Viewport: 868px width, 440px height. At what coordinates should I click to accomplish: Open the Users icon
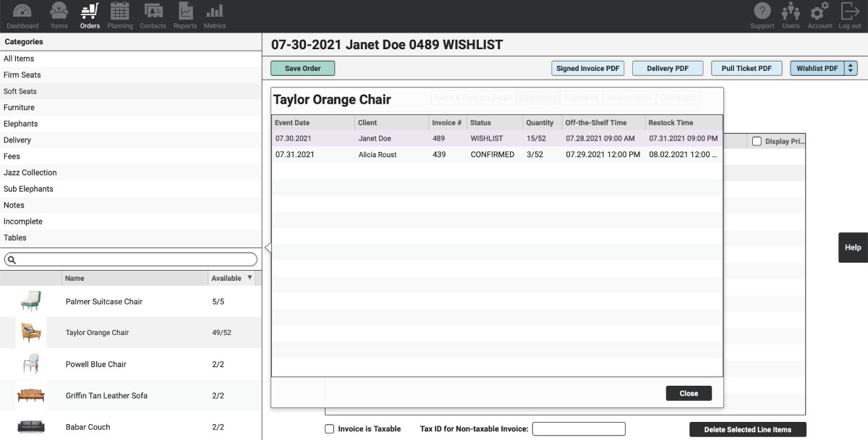click(791, 14)
